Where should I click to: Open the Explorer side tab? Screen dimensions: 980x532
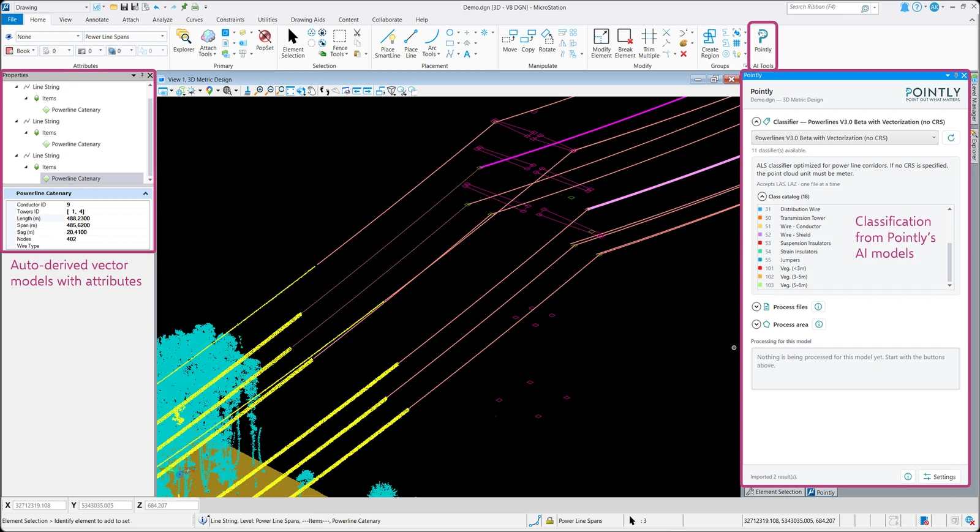(974, 146)
